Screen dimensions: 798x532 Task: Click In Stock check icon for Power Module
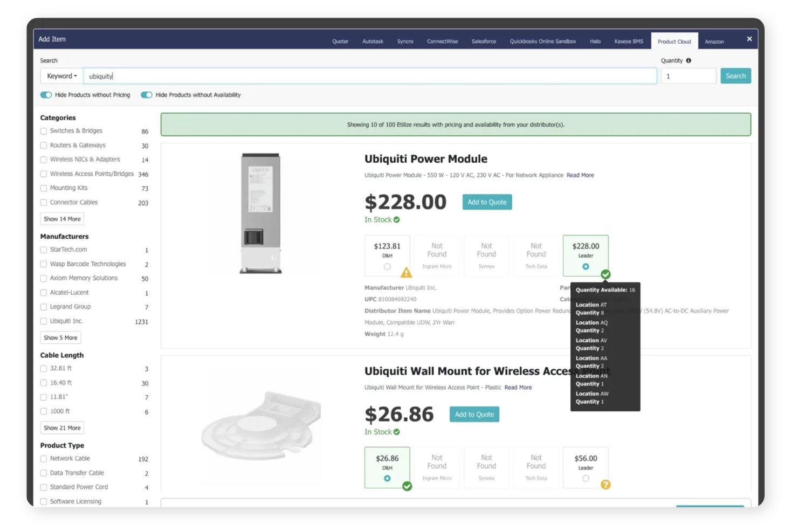397,220
